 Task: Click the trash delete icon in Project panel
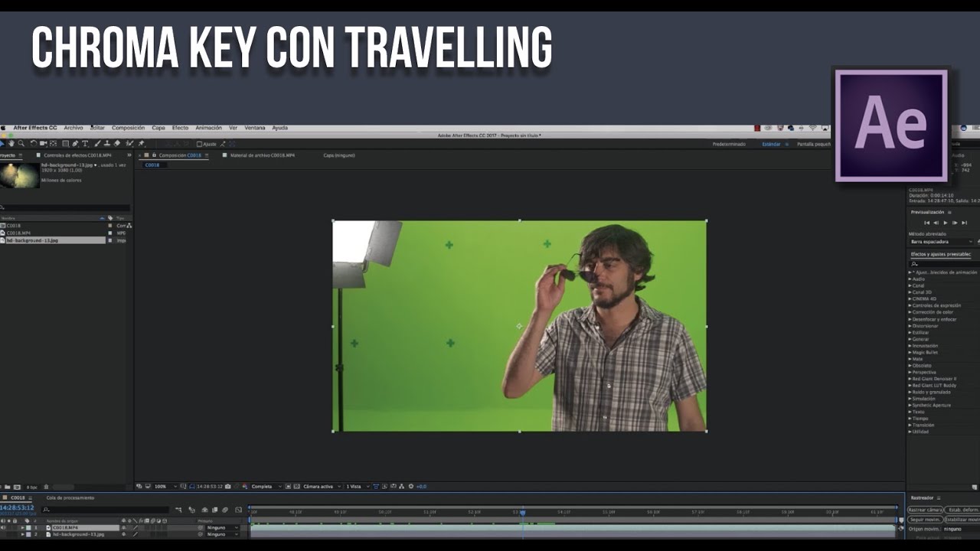point(46,487)
